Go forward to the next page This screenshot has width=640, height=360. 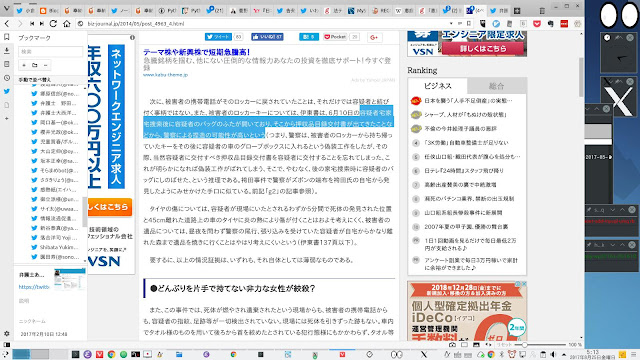click(20, 24)
